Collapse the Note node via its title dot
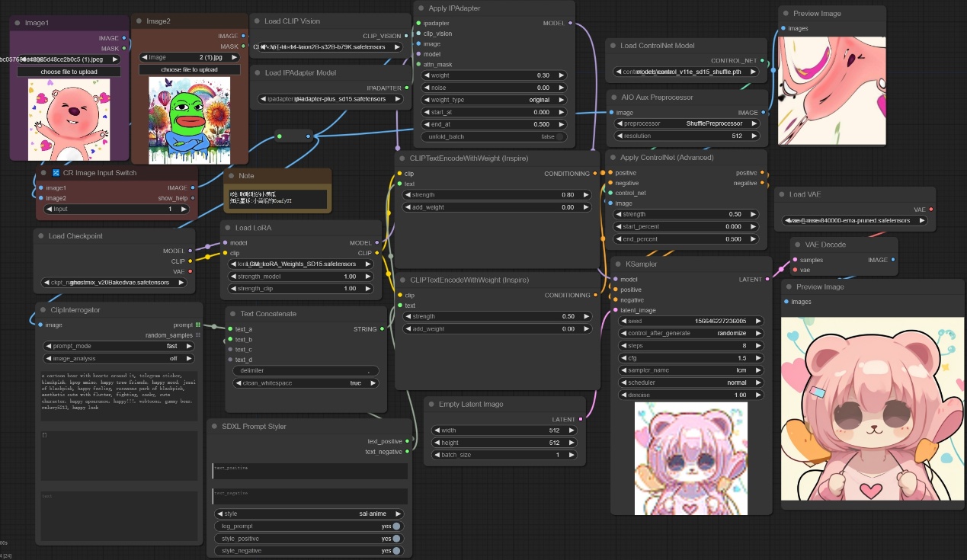 tap(232, 176)
